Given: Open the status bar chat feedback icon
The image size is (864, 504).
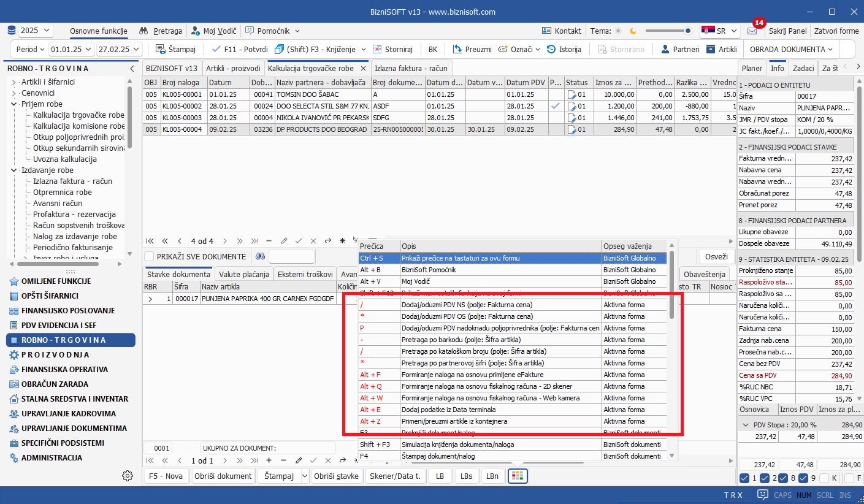Looking at the screenshot, I should (763, 494).
